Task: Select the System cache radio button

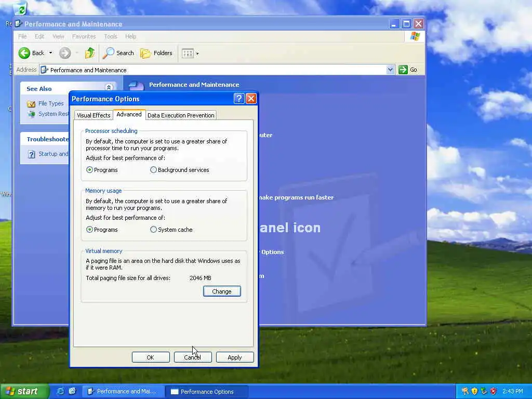Action: [153, 230]
